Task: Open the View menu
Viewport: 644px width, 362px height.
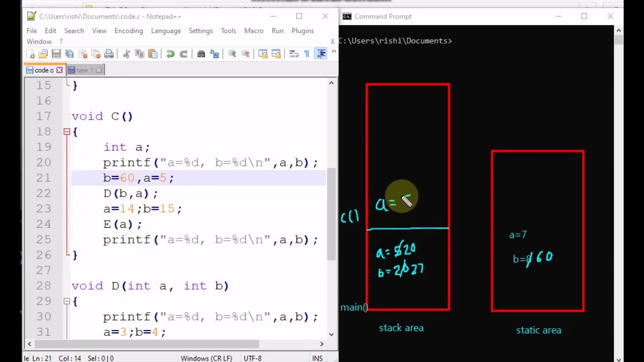Action: coord(99,31)
